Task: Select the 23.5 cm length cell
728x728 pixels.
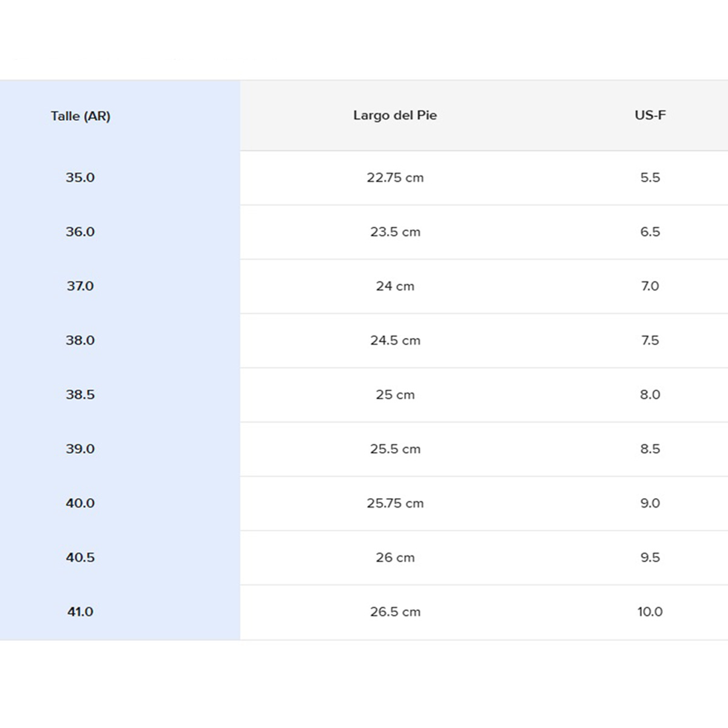Action: pyautogui.click(x=395, y=232)
